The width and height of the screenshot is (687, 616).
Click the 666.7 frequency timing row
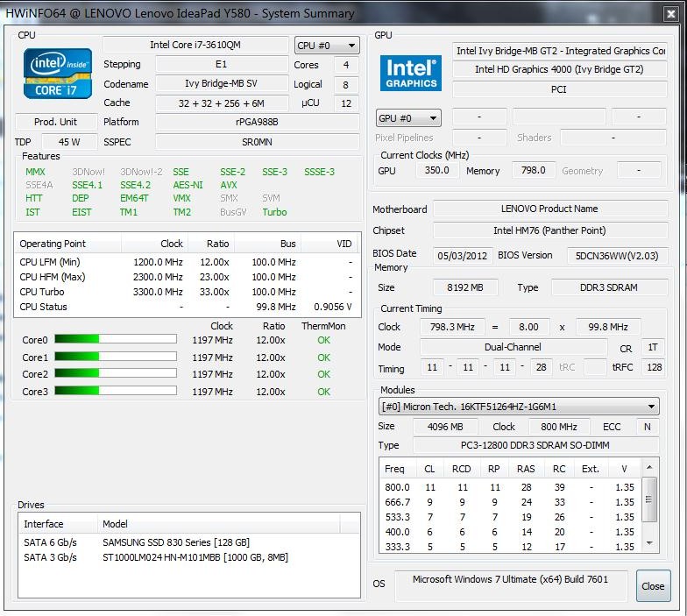pos(510,502)
